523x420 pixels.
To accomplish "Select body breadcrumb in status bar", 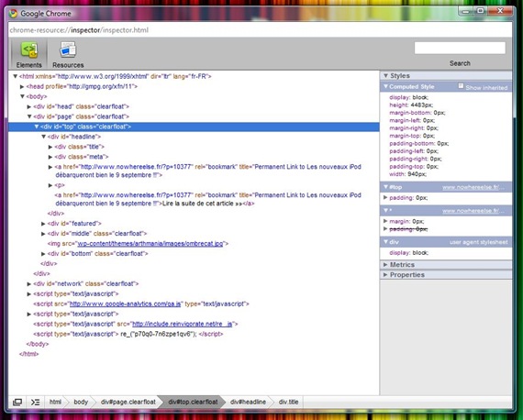I will coord(81,402).
